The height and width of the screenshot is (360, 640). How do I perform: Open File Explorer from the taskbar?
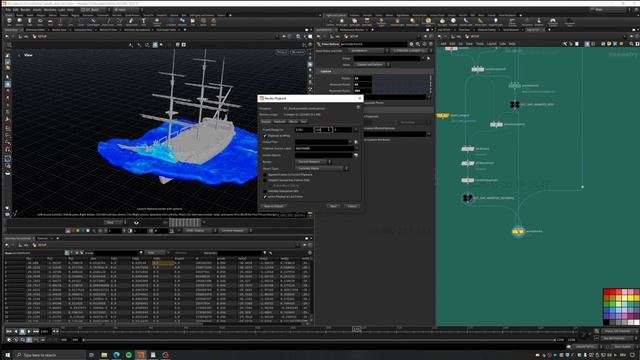tap(104, 355)
